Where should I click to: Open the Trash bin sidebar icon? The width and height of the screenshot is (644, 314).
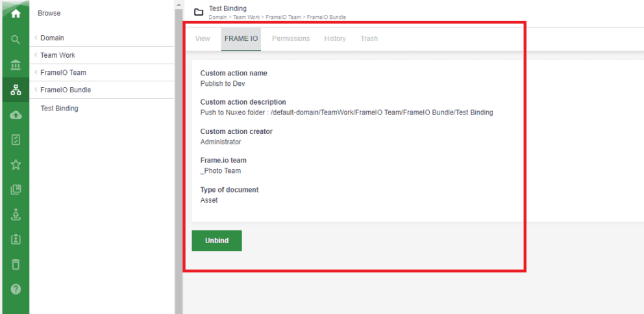coord(16,264)
